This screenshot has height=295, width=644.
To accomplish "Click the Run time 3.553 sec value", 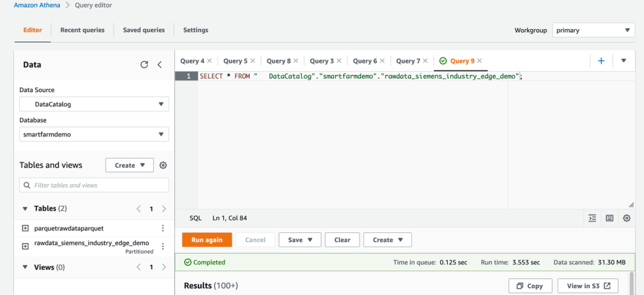I will tap(526, 262).
